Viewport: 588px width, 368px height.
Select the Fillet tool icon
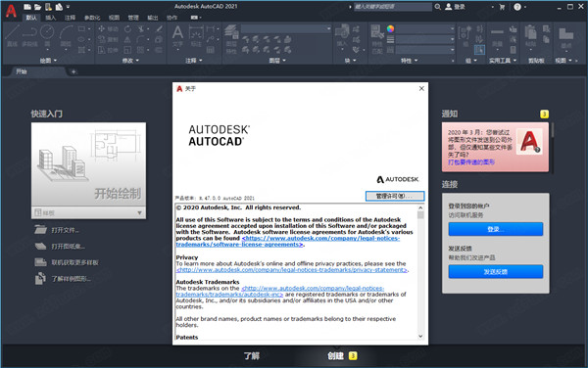[141, 39]
